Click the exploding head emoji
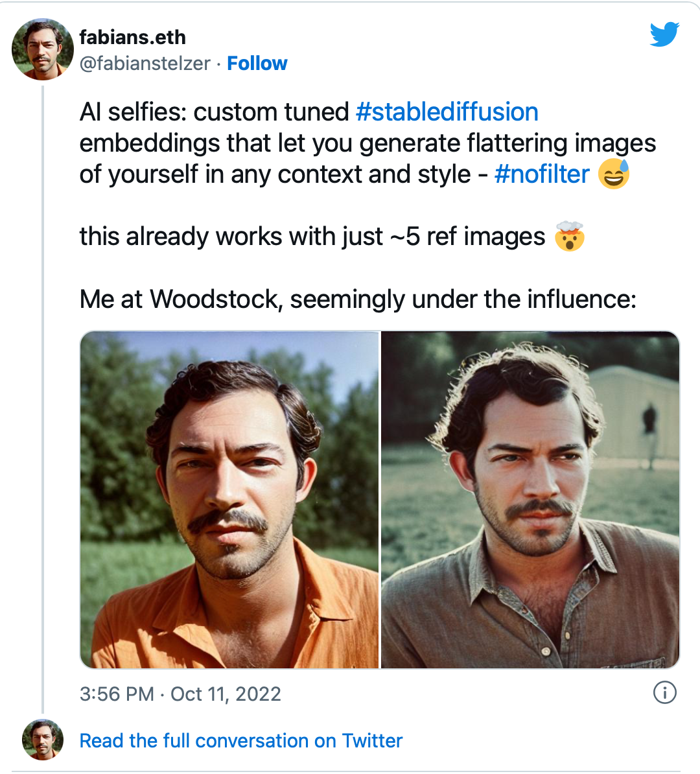Image resolution: width=700 pixels, height=774 pixels. click(x=569, y=237)
